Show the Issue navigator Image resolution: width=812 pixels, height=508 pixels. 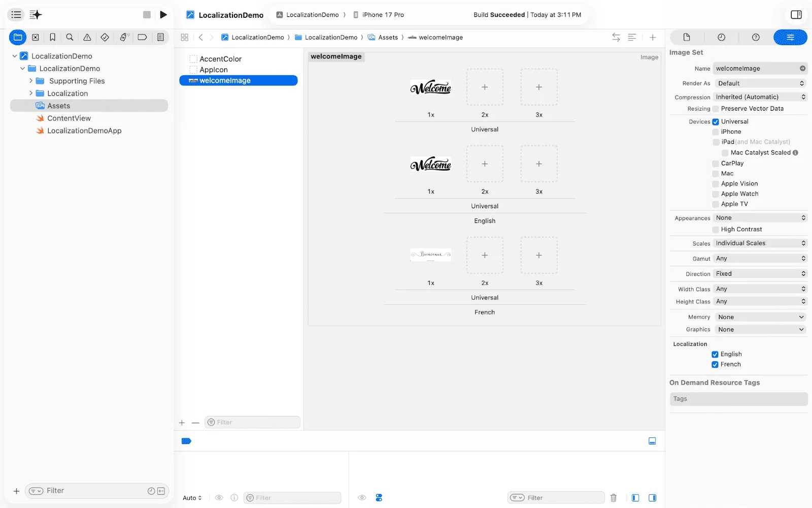tap(87, 37)
